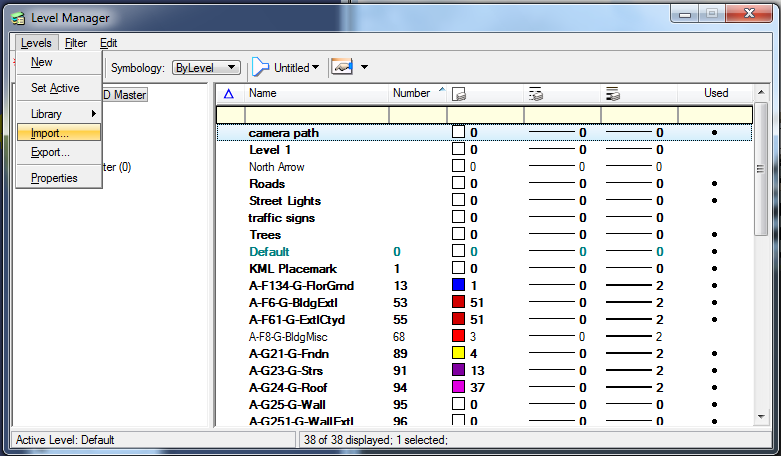Open the Levels menu
The width and height of the screenshot is (781, 456).
coord(36,43)
